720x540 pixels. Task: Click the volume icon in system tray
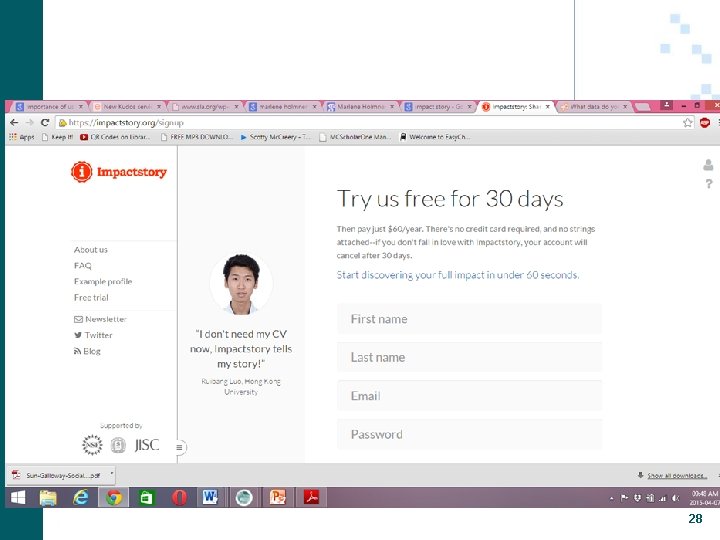click(x=675, y=498)
